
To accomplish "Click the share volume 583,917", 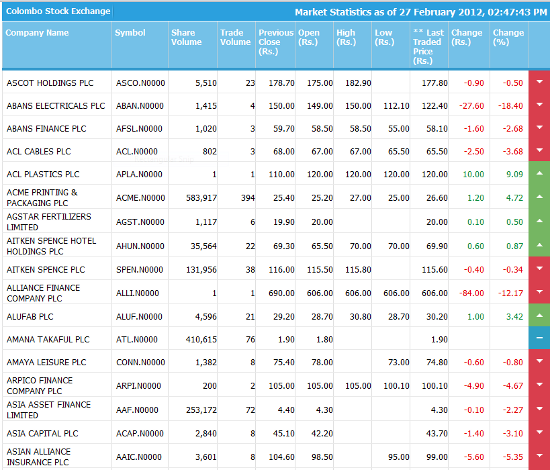I will click(x=201, y=198).
